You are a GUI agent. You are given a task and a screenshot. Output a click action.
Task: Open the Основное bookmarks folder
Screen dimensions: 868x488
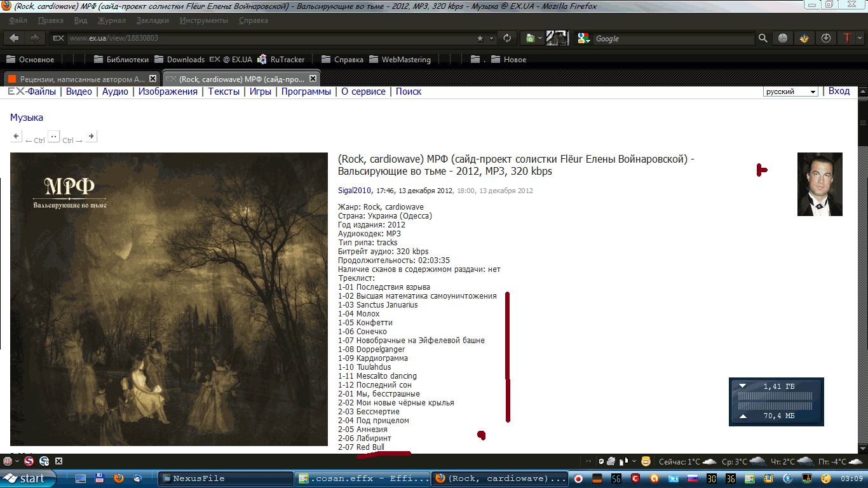click(31, 60)
